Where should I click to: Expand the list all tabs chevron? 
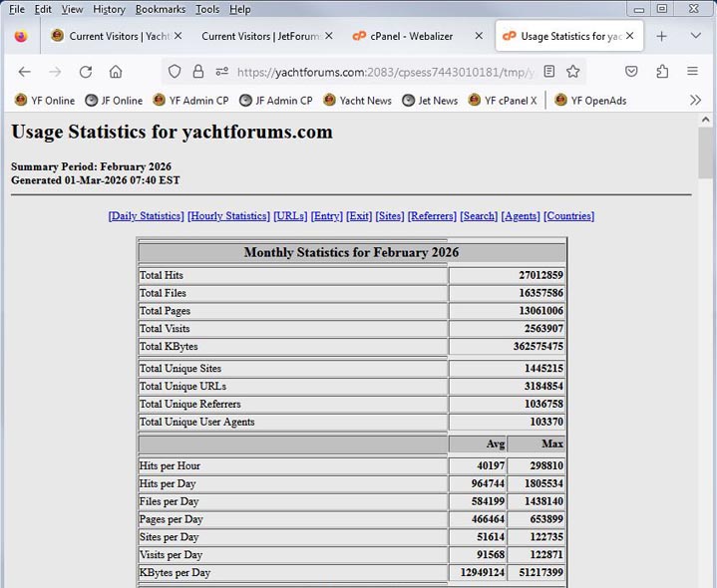click(x=695, y=36)
